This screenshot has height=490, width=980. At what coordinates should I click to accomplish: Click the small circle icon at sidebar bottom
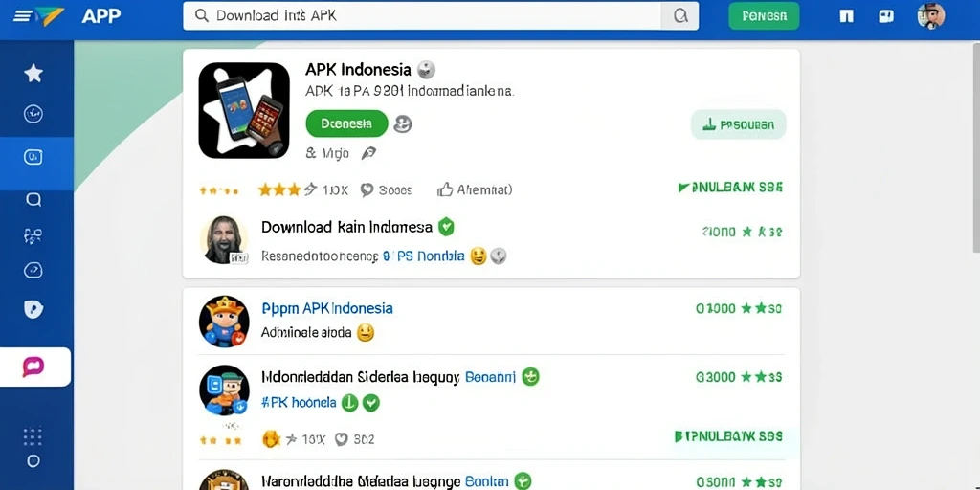[33, 461]
